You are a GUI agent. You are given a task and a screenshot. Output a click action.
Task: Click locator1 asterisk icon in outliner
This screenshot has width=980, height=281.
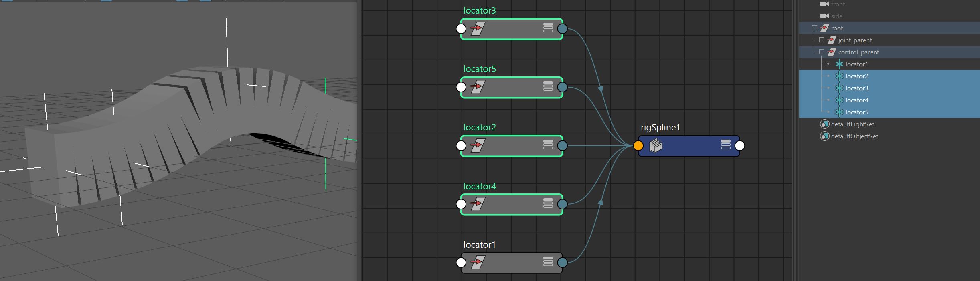(839, 64)
